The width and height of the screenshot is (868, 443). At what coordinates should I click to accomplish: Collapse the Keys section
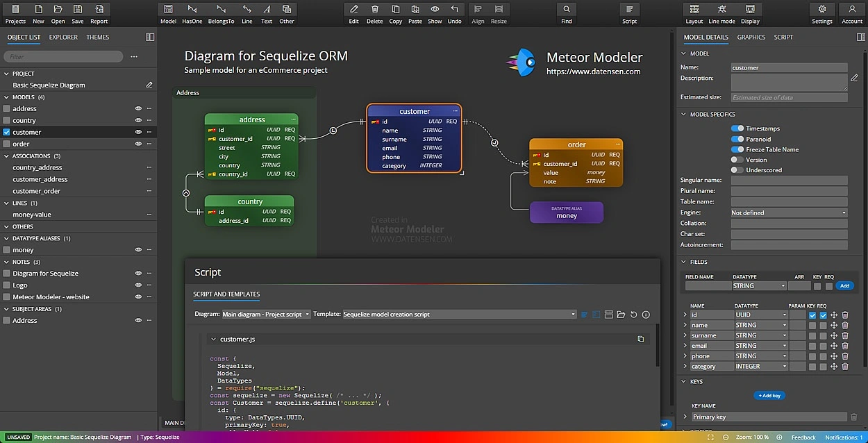click(x=683, y=381)
